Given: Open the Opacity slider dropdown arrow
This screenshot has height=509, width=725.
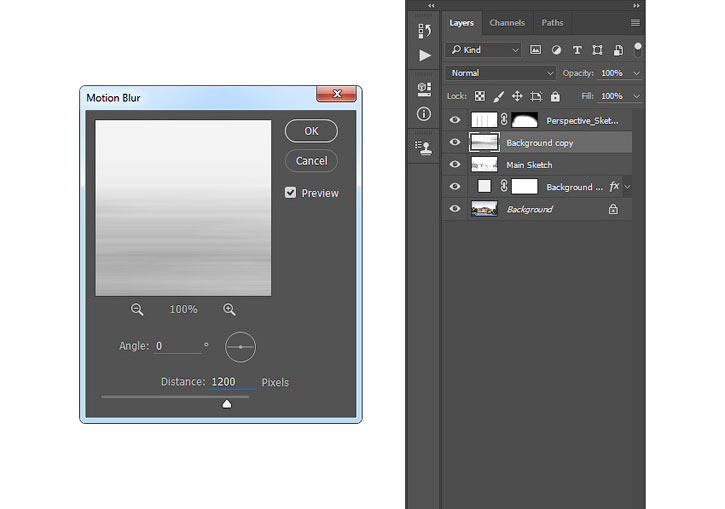Looking at the screenshot, I should [x=636, y=73].
